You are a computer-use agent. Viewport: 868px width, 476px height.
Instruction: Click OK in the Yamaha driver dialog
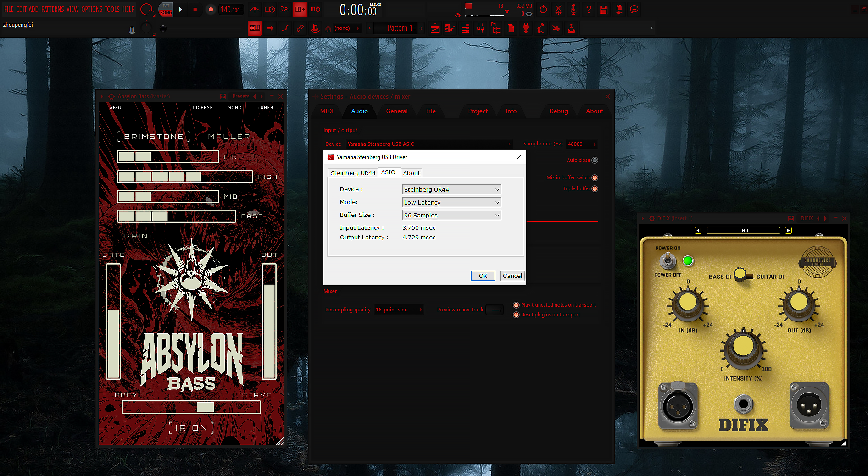point(483,276)
